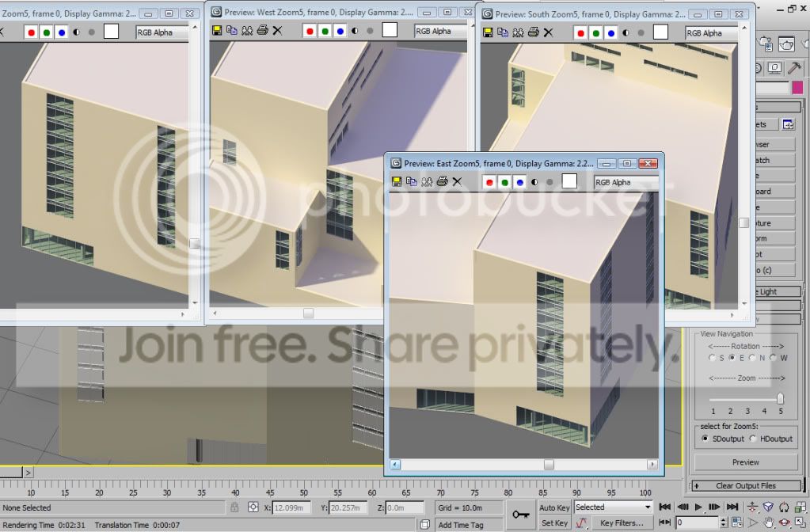Click the Preview button

[x=745, y=462]
